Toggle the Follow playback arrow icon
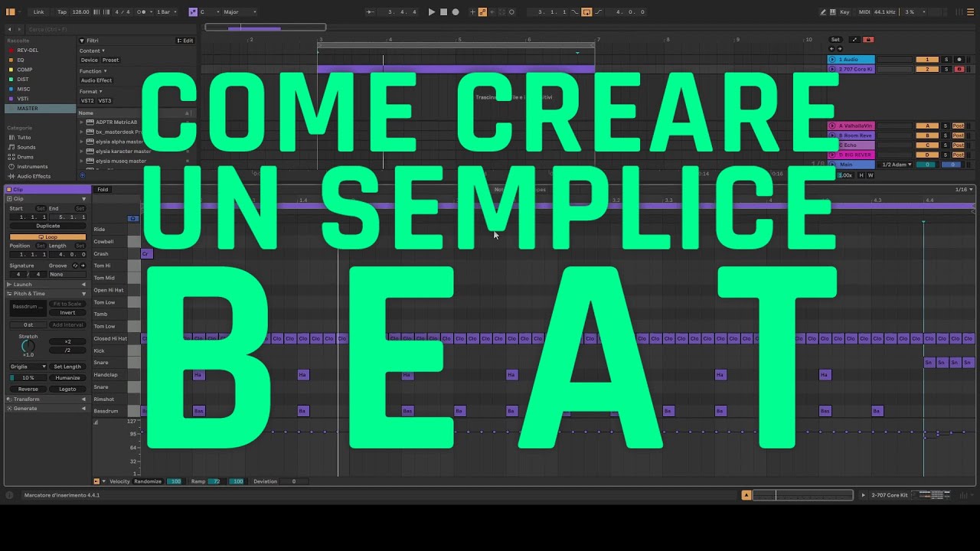 [371, 12]
